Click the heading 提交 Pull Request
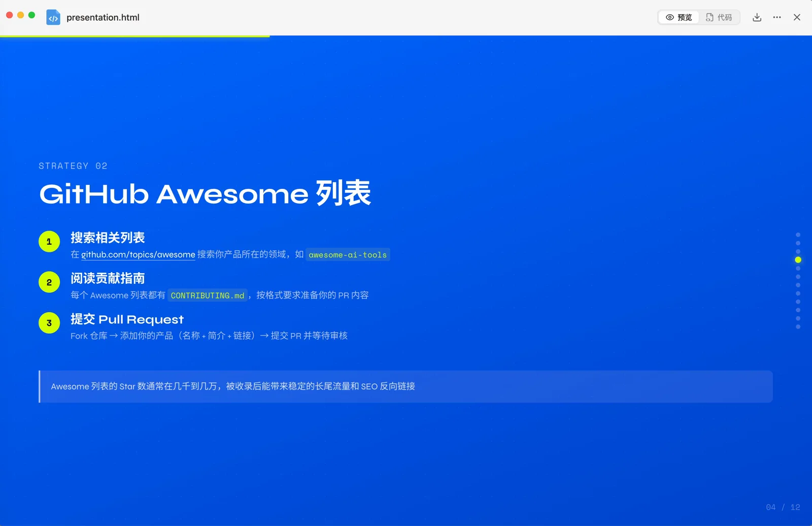The image size is (812, 526). click(127, 319)
